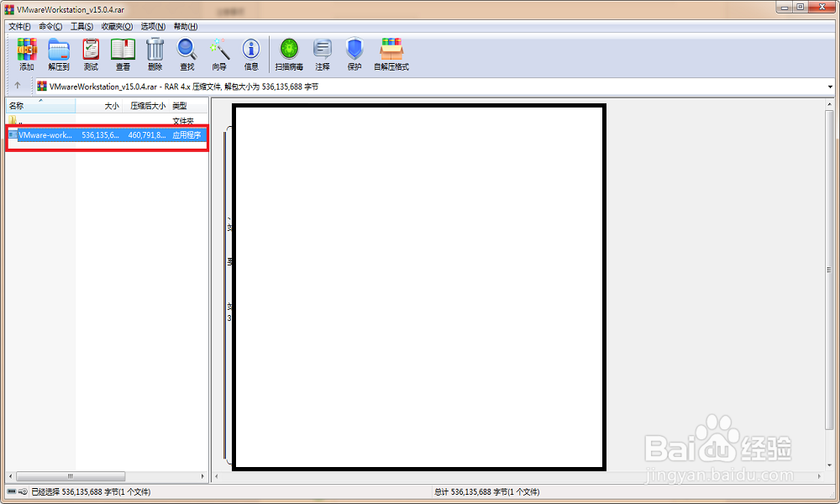Open the Favorites (收藏夹) menu
The width and height of the screenshot is (840, 504).
click(x=117, y=26)
